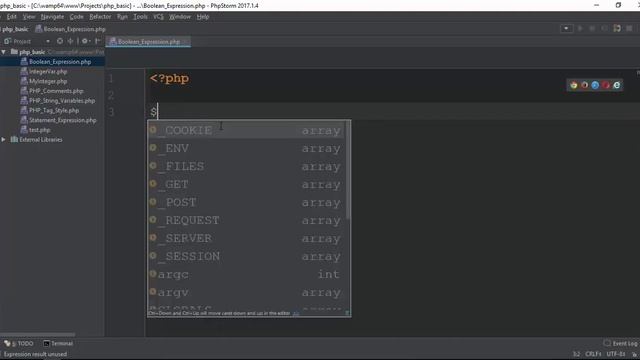
Task: Hide the Project tool window
Action: point(98,41)
